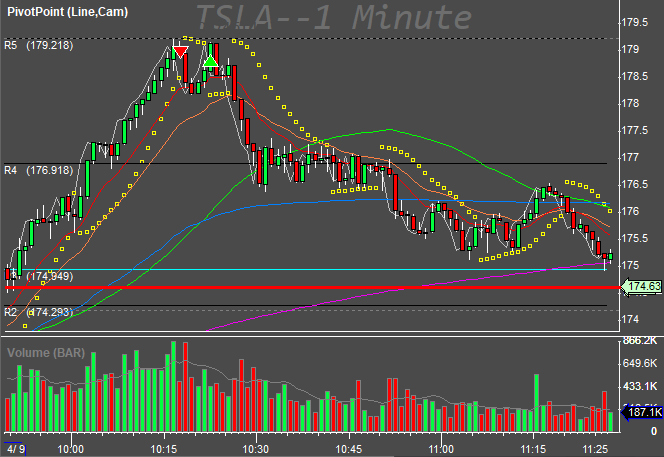Viewport: 664px width, 457px height.
Task: Click the 10:45 time axis label
Action: click(349, 449)
